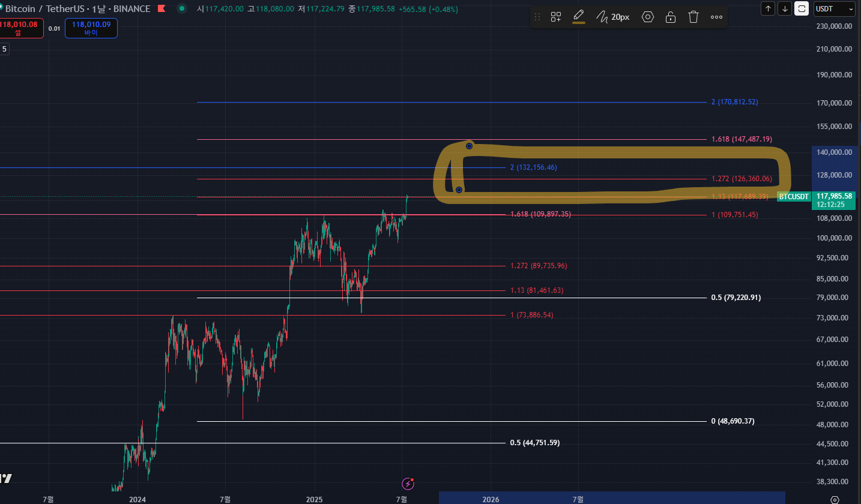Select the lower anchor point of the brush drawing
861x504 pixels.
pyautogui.click(x=459, y=190)
